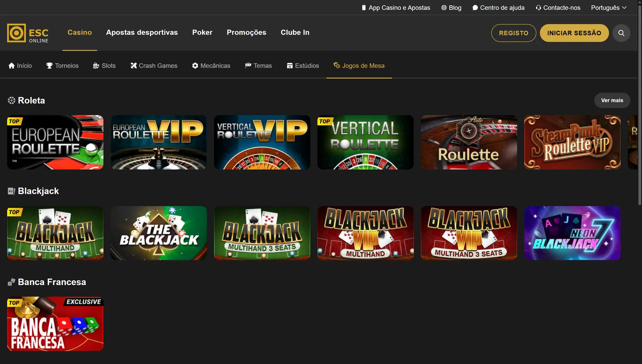Image resolution: width=642 pixels, height=364 pixels.
Task: Click the headset icon by Contacte-nos
Action: [x=538, y=8]
